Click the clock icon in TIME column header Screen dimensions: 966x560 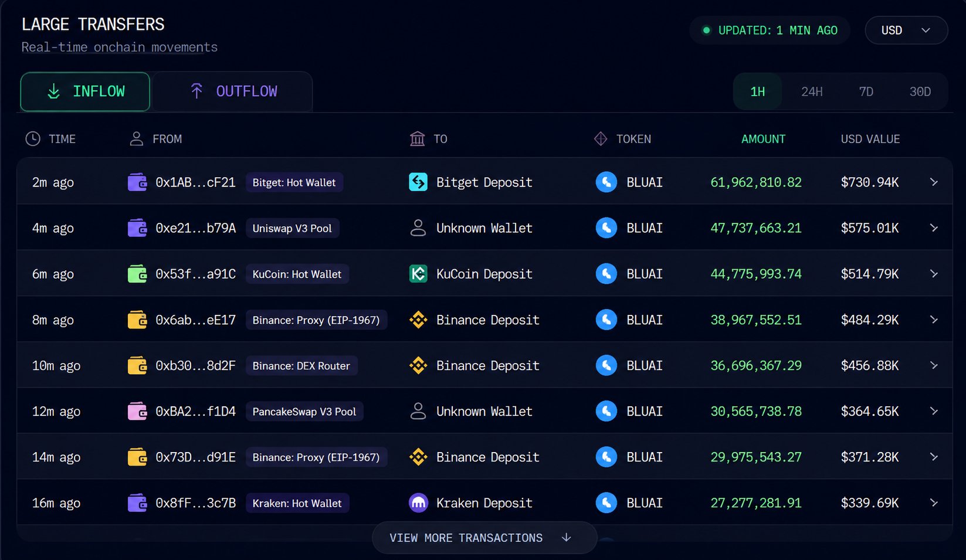tap(33, 139)
